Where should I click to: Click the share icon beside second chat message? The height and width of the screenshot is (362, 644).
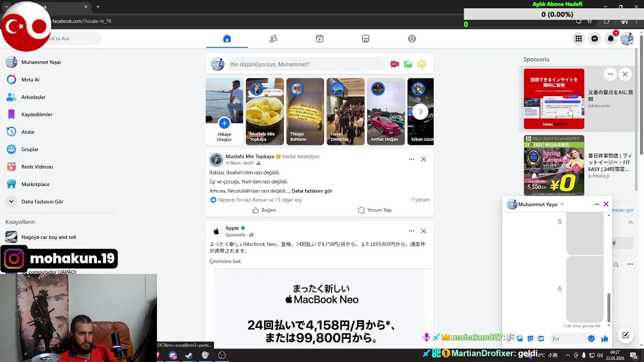(559, 289)
